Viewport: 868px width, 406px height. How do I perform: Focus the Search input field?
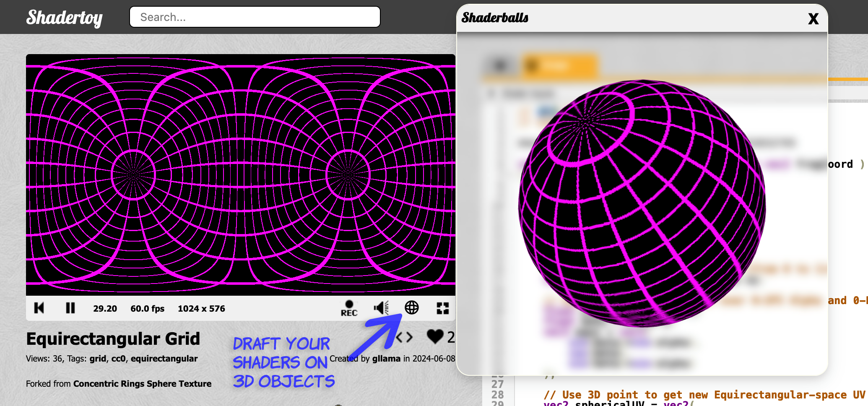[255, 17]
